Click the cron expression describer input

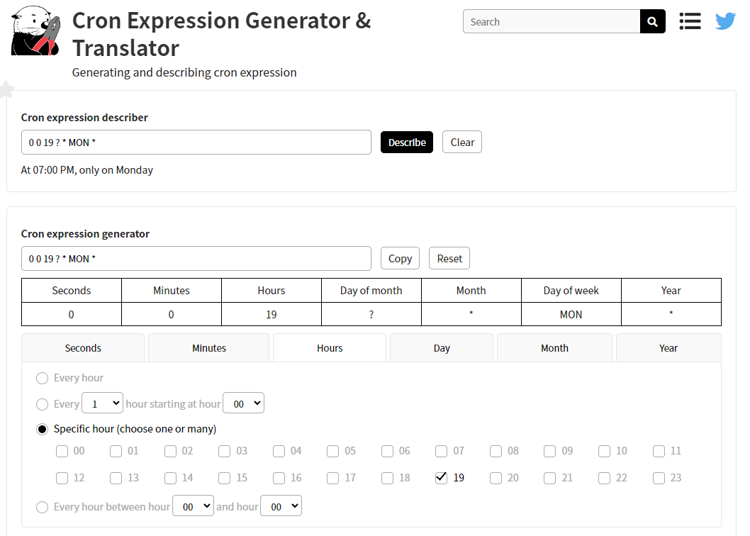pos(196,142)
